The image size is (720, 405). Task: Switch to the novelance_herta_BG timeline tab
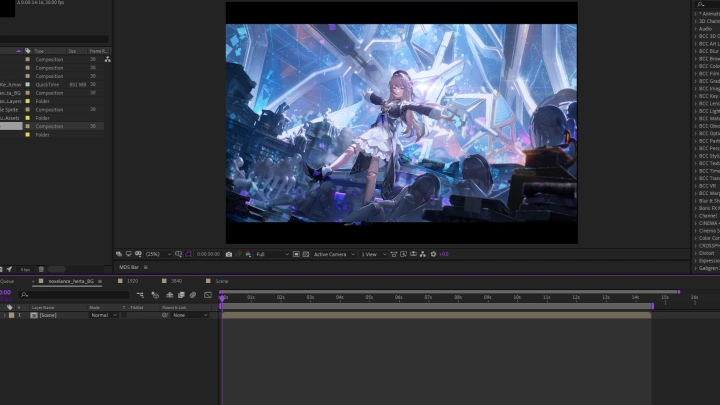71,281
